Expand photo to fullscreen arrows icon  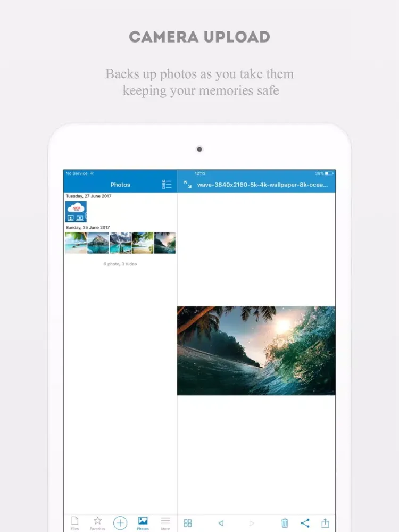pyautogui.click(x=188, y=184)
